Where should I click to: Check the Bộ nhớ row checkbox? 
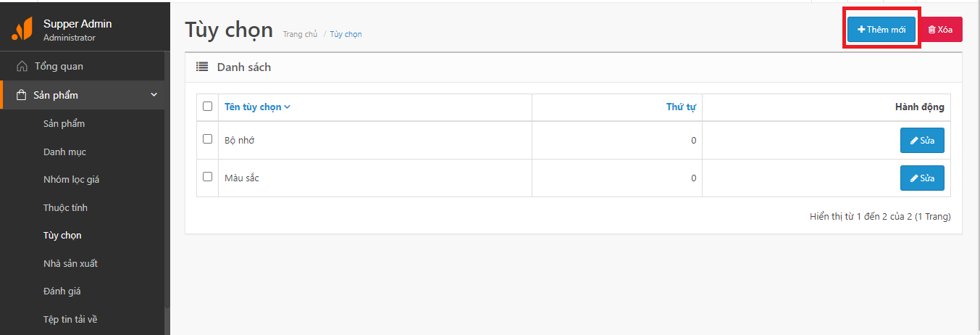pyautogui.click(x=207, y=139)
